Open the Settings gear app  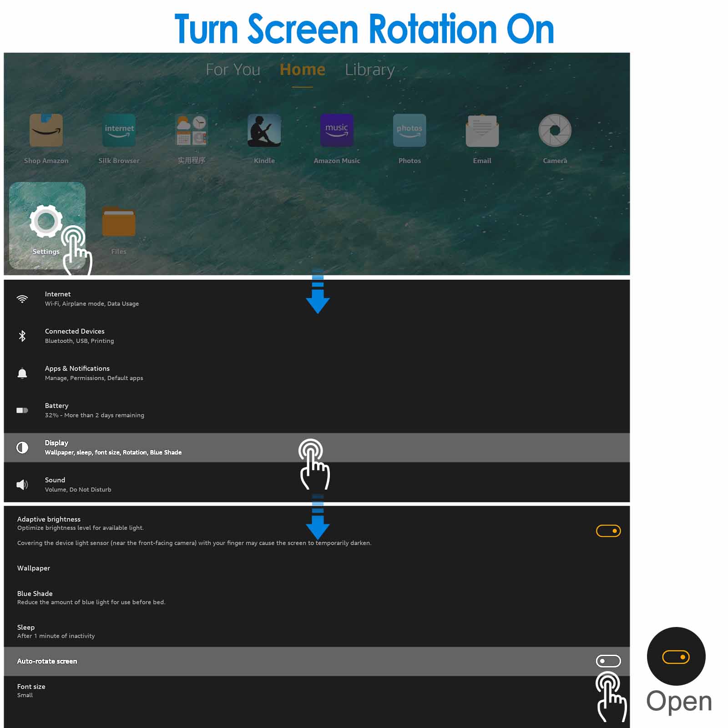pyautogui.click(x=46, y=222)
